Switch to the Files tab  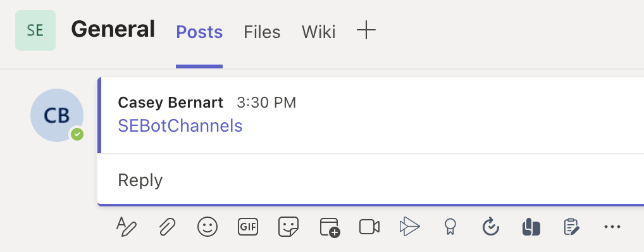[x=262, y=32]
